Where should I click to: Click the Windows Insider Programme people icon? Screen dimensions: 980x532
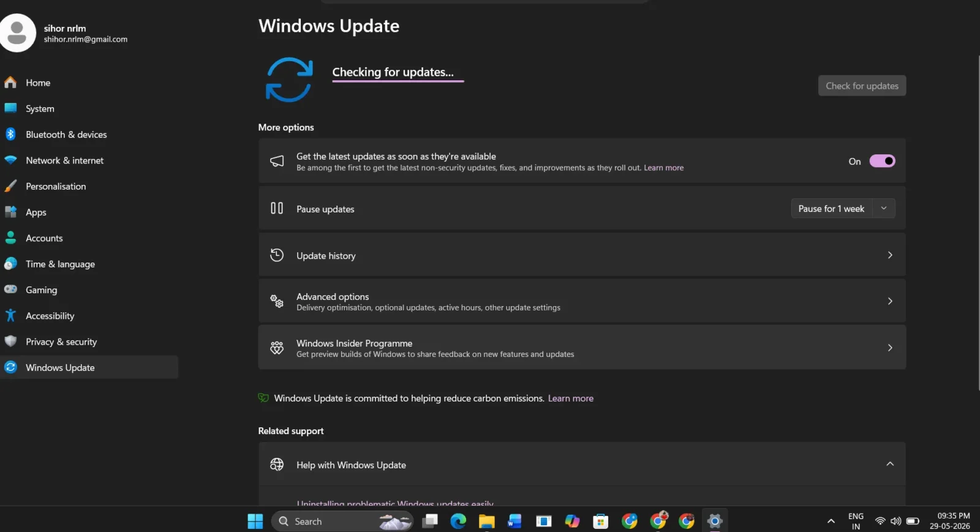[x=277, y=348]
